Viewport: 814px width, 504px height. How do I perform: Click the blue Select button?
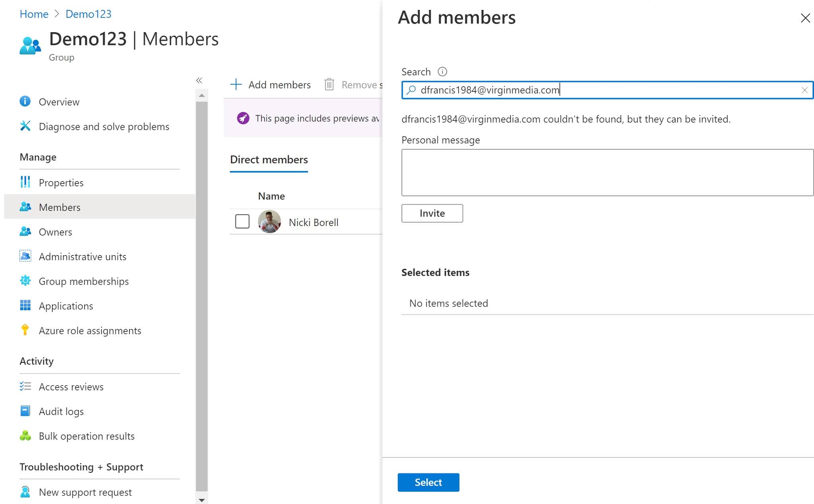pyautogui.click(x=428, y=482)
